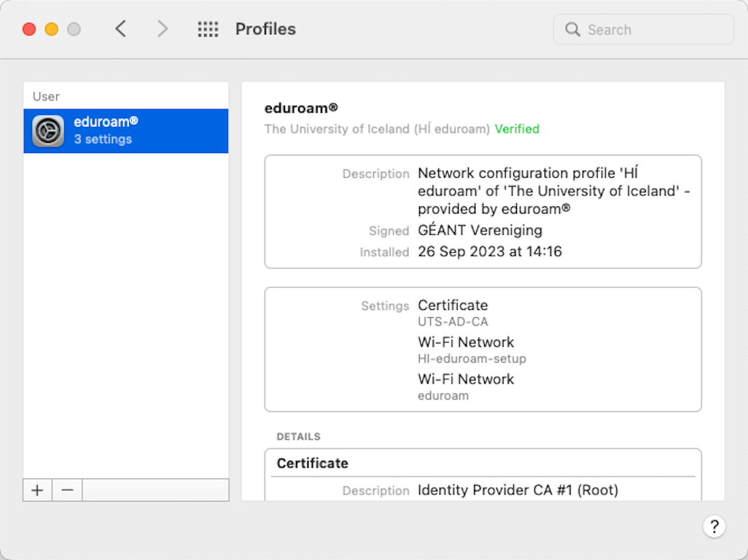748x560 pixels.
Task: Remove selected profile with minus button
Action: pyautogui.click(x=67, y=490)
